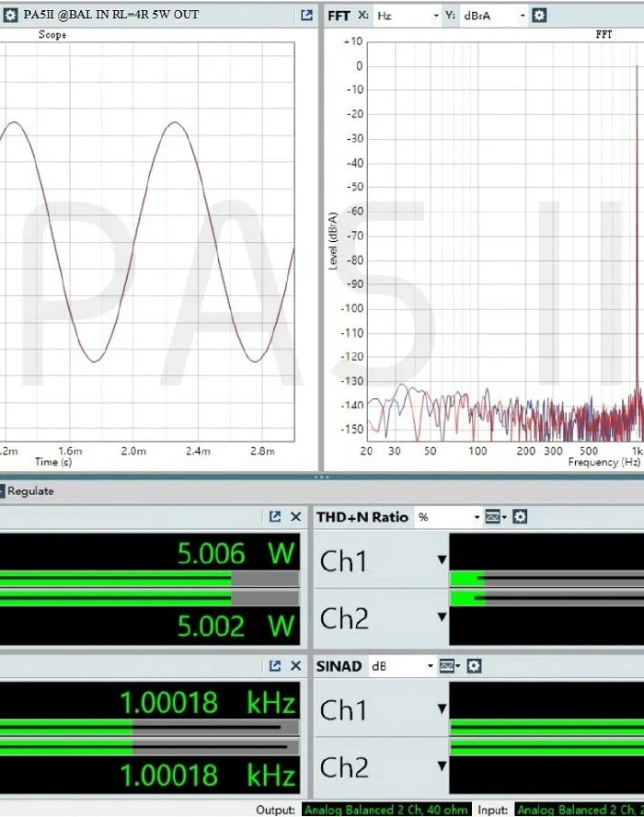This screenshot has height=817, width=644.
Task: Open THD+N Ratio graph view options
Action: (x=495, y=517)
